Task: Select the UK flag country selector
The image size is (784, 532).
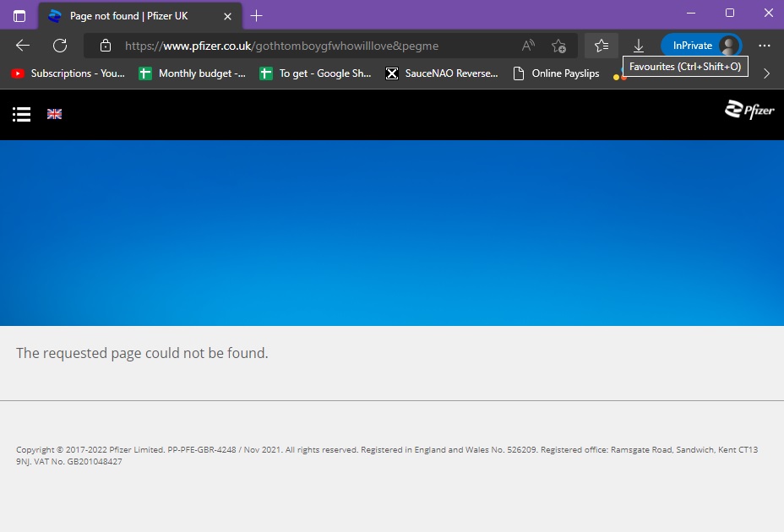Action: pyautogui.click(x=55, y=114)
